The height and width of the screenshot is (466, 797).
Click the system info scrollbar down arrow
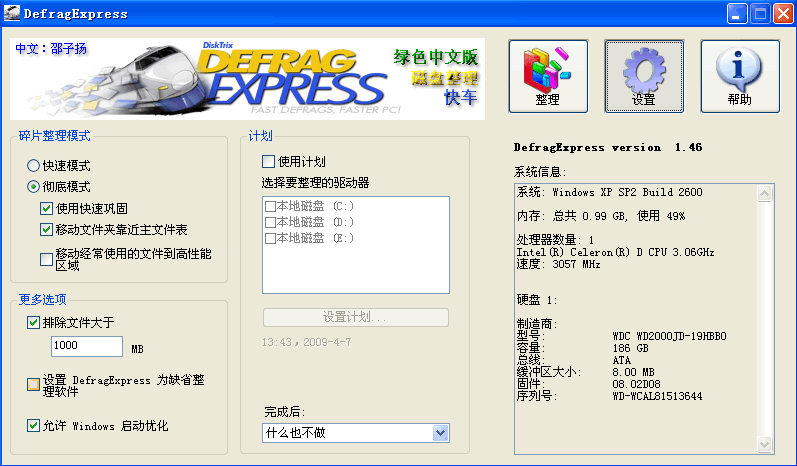click(764, 445)
